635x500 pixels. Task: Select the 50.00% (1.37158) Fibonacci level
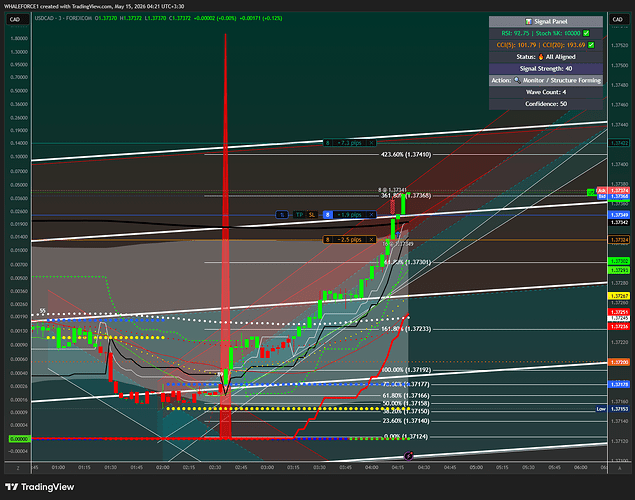(x=406, y=403)
